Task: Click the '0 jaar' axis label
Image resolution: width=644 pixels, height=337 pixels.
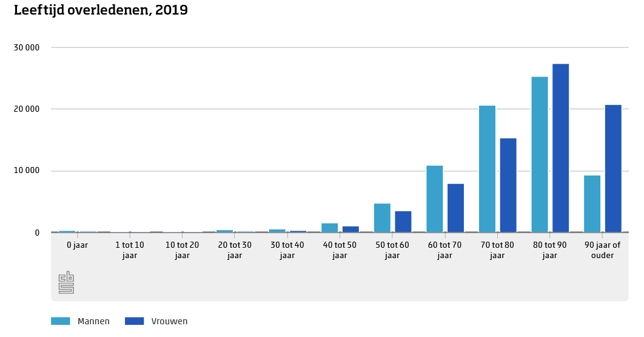Action: tap(77, 245)
